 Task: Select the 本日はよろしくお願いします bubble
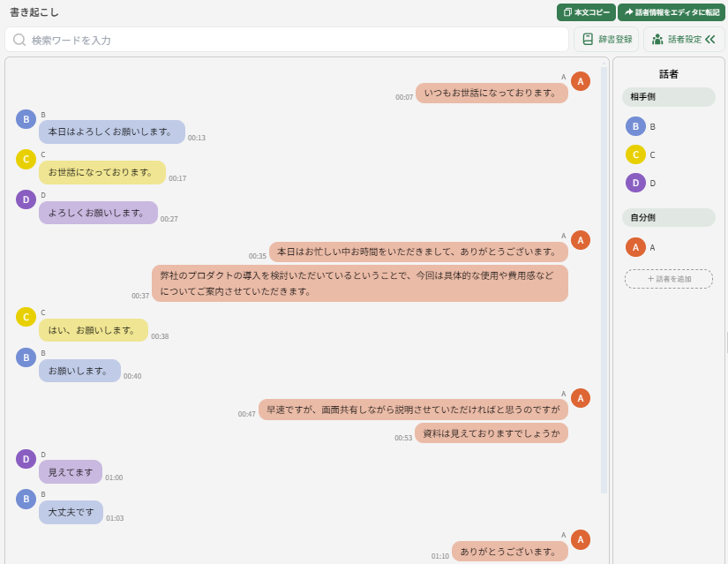pyautogui.click(x=112, y=132)
